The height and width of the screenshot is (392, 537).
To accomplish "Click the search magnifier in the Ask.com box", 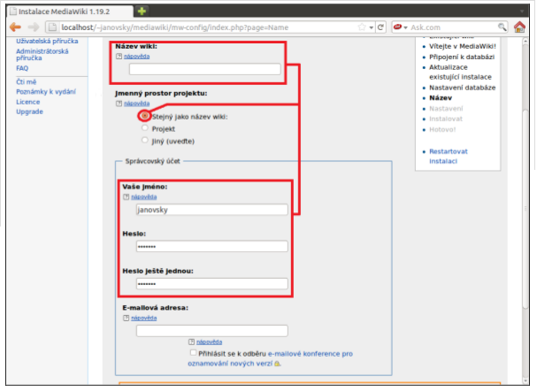I will 502,27.
